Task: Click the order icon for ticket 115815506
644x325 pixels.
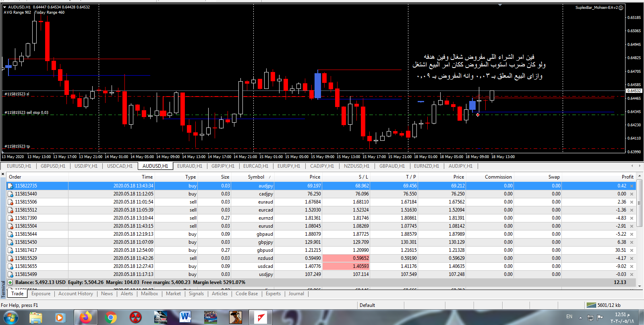Action: 11,202
